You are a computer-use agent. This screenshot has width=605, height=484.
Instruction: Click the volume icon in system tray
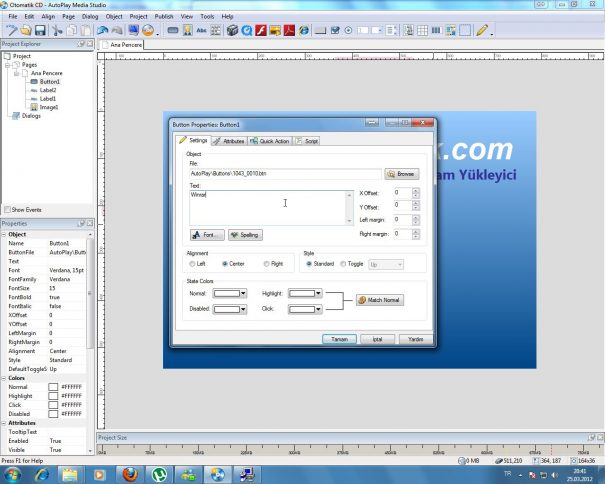(554, 475)
